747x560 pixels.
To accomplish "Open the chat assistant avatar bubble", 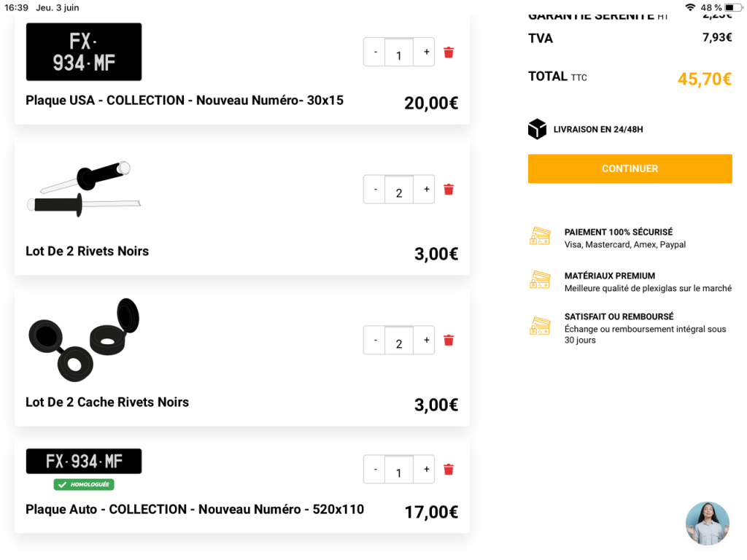I will click(707, 523).
